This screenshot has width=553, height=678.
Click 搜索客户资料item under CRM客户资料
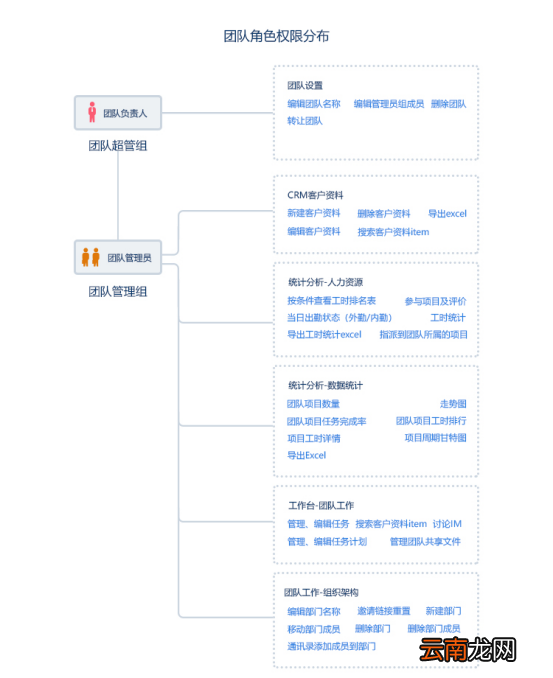click(x=393, y=232)
